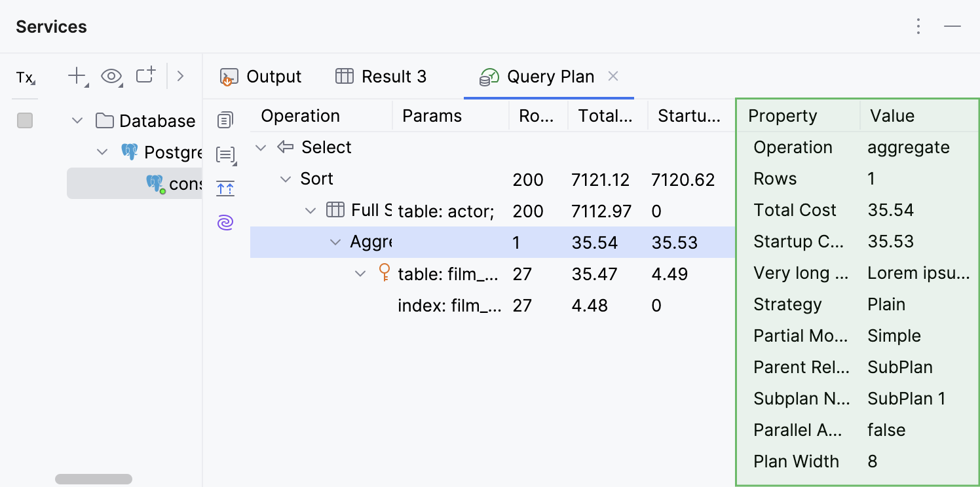The width and height of the screenshot is (980, 487).
Task: Click the statement text icon below the copy icon
Action: click(225, 154)
